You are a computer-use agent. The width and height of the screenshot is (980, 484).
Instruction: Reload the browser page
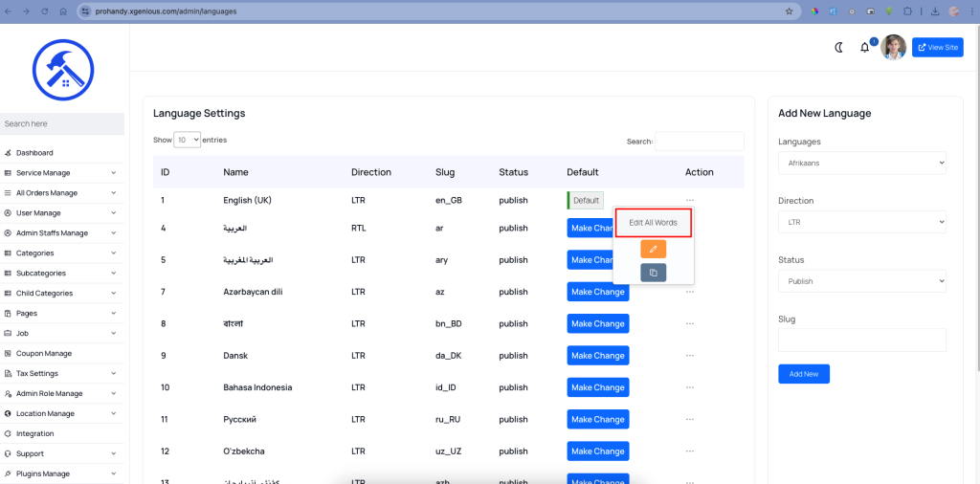tap(45, 11)
